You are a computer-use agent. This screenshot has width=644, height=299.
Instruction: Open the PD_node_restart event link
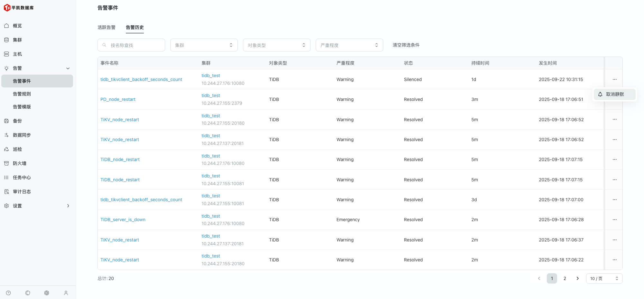pyautogui.click(x=118, y=99)
